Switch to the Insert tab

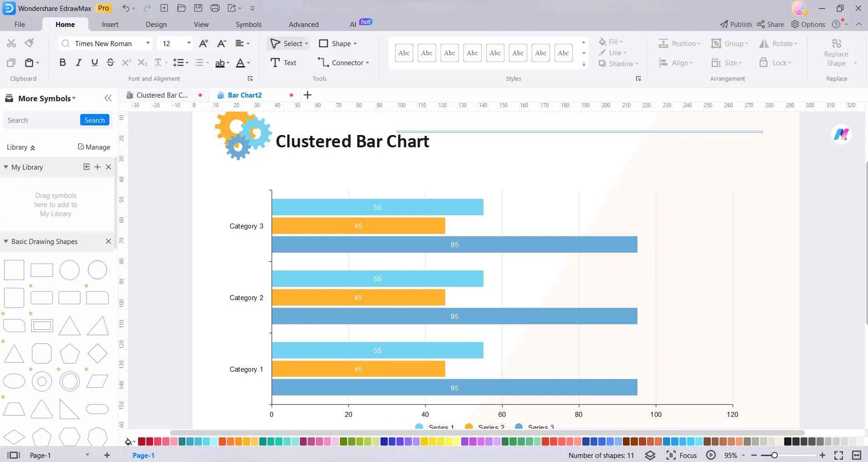[110, 24]
